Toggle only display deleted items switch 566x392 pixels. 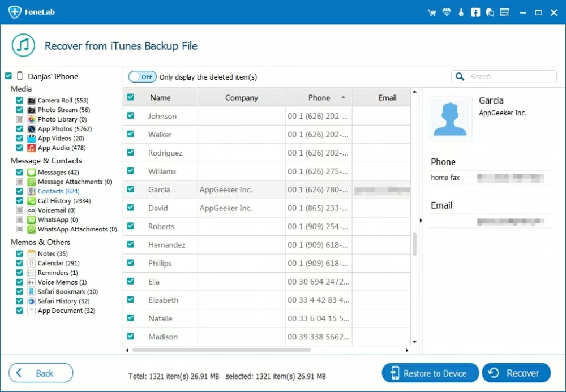142,77
